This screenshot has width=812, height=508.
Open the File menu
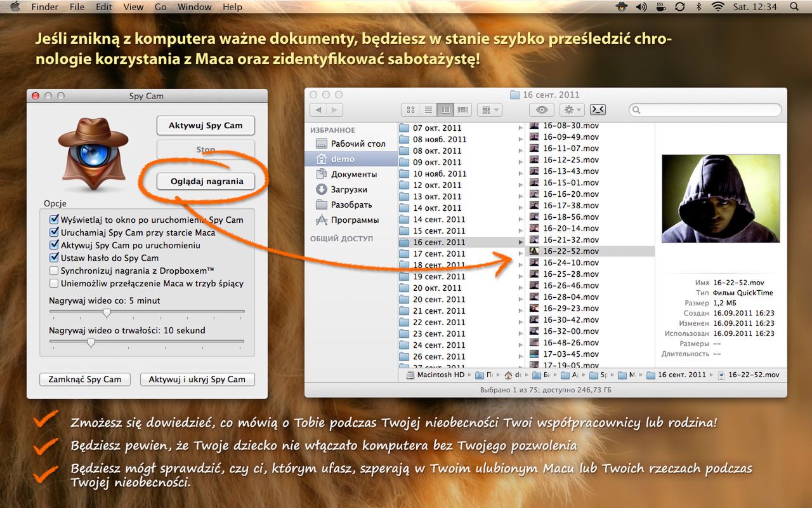click(x=77, y=7)
